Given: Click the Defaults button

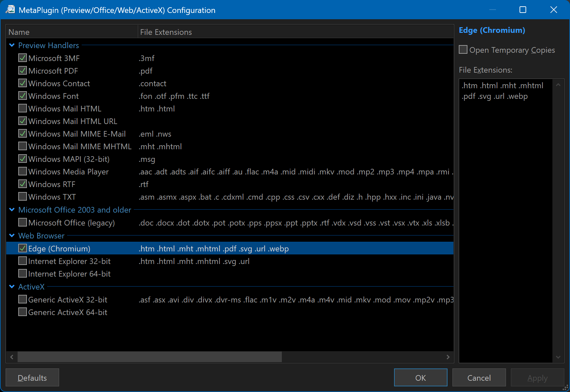Looking at the screenshot, I should click(x=32, y=378).
